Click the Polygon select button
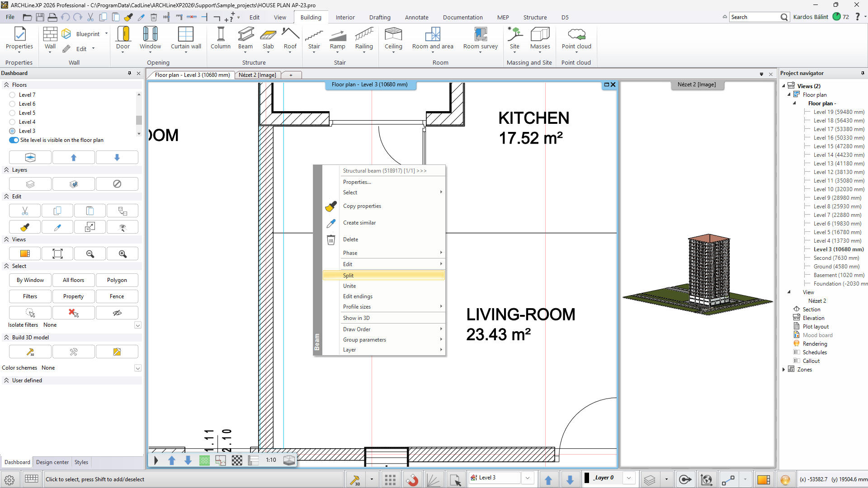The width and height of the screenshot is (868, 488). [x=117, y=280]
